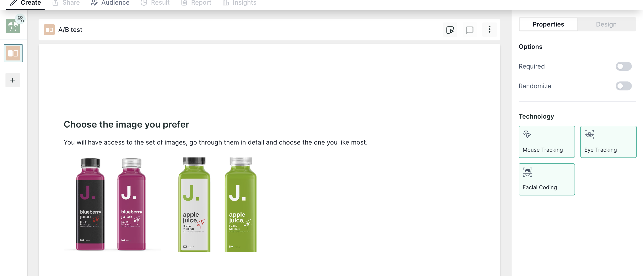Viewport: 644px width, 276px height.
Task: Click the pencil icon beside Create
Action: point(13,3)
